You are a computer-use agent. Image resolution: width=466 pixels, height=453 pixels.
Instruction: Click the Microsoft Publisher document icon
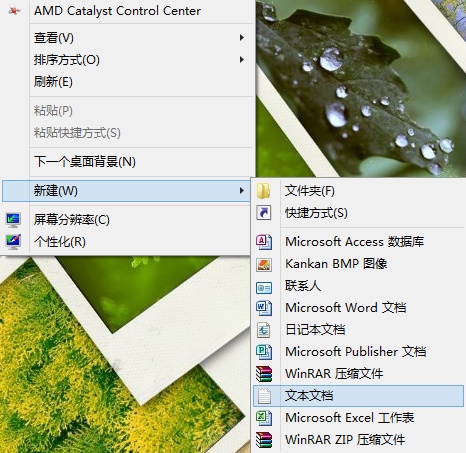tap(264, 352)
